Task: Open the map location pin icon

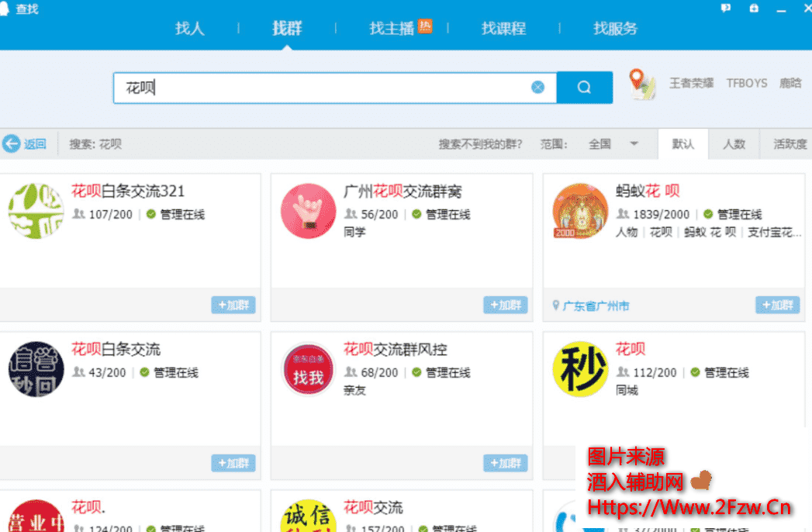Action: coord(641,84)
